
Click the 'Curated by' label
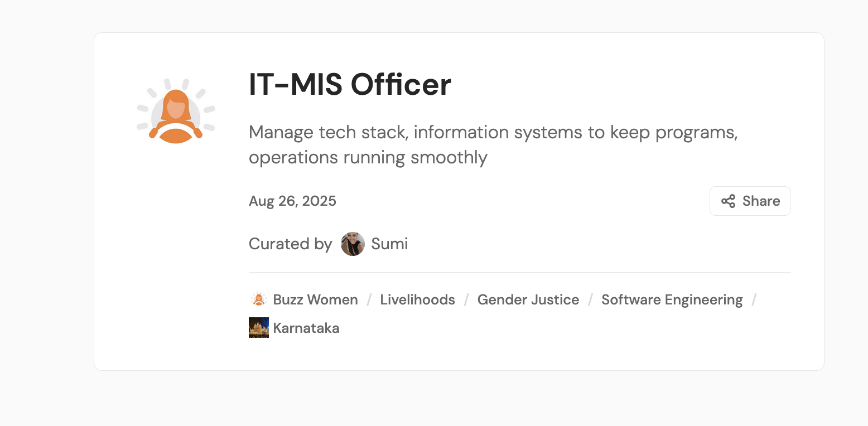coord(290,244)
